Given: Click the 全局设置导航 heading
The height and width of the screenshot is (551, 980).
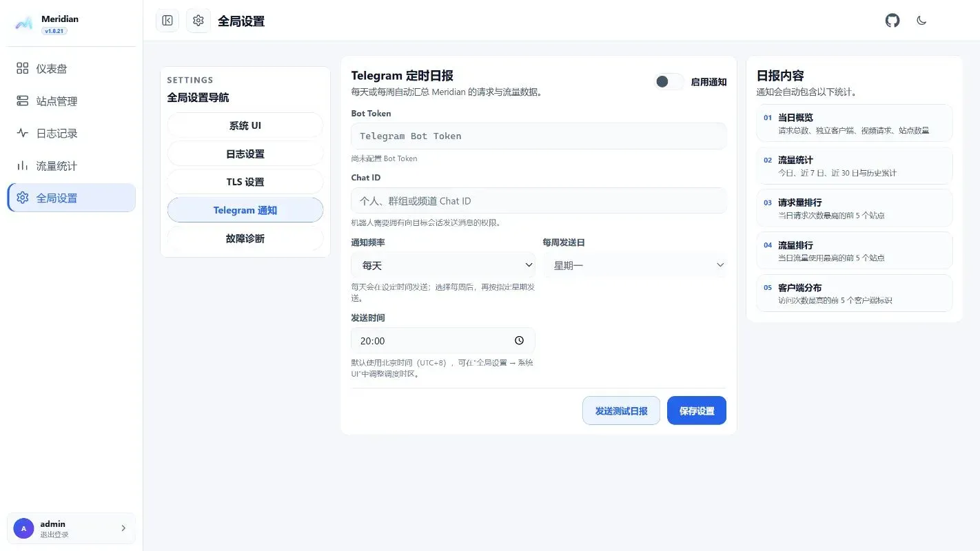Looking at the screenshot, I should pos(198,97).
